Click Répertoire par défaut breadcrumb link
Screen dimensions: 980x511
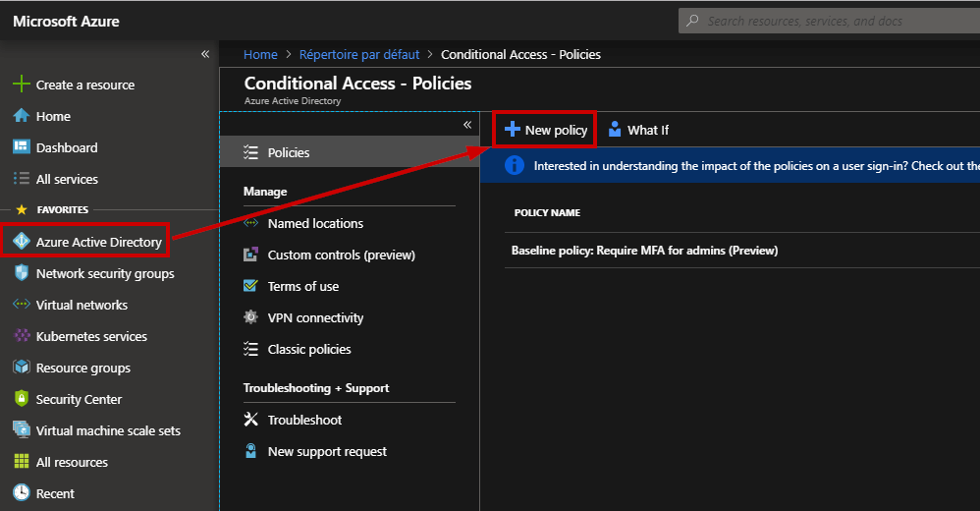point(359,54)
